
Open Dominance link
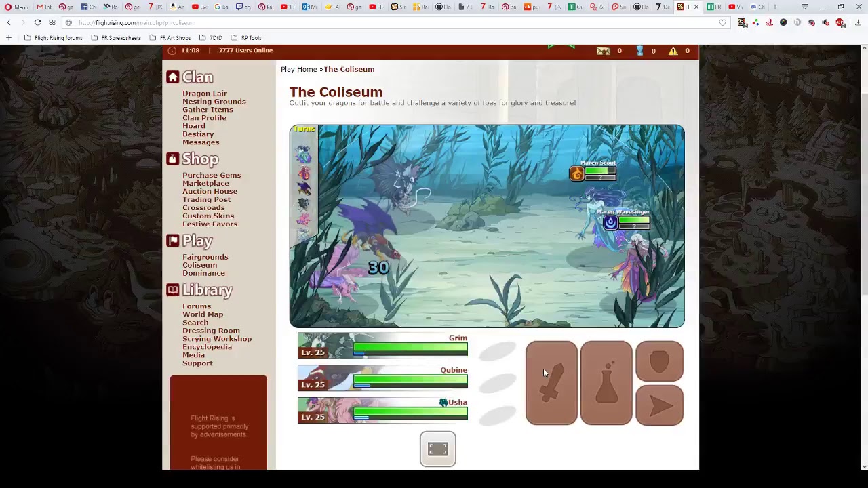click(x=203, y=273)
